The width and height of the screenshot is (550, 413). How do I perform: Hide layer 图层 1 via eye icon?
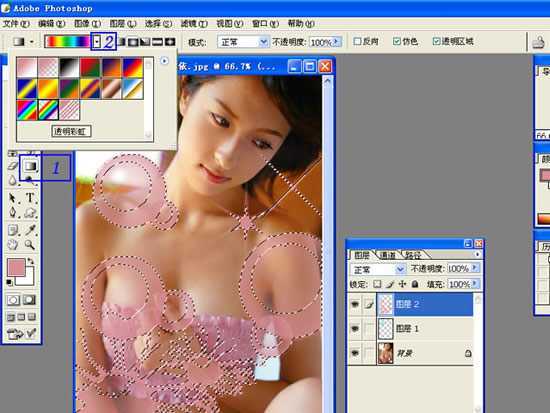pos(355,328)
